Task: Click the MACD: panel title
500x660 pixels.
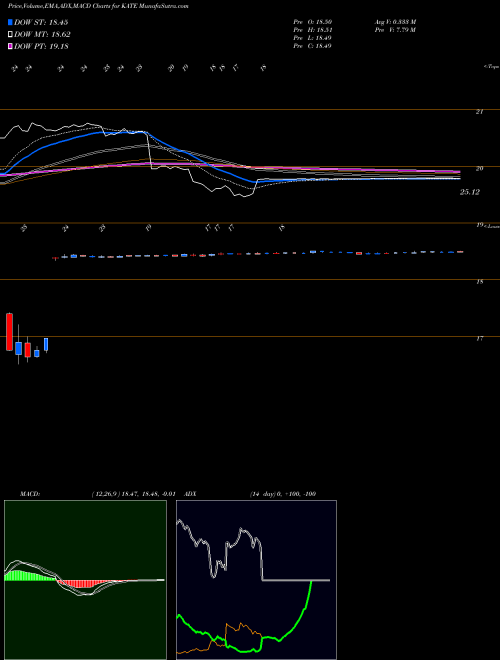Action: point(30,494)
